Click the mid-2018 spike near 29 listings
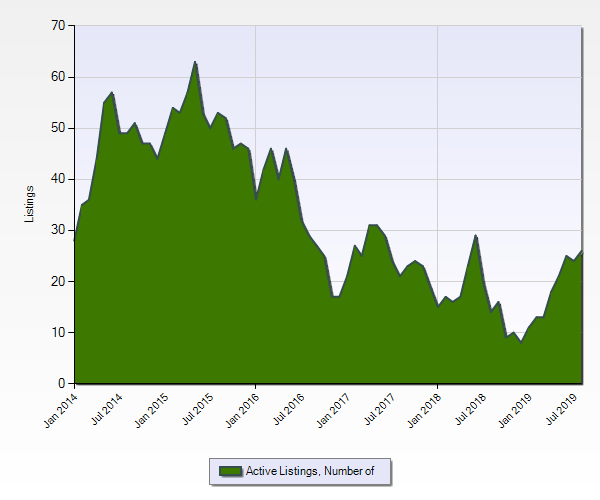The width and height of the screenshot is (600, 500). coord(476,235)
